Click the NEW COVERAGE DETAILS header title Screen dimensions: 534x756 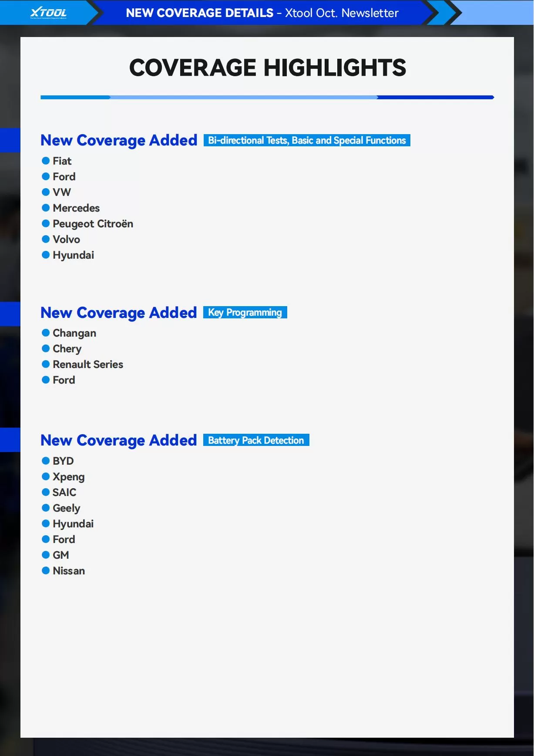pos(200,13)
